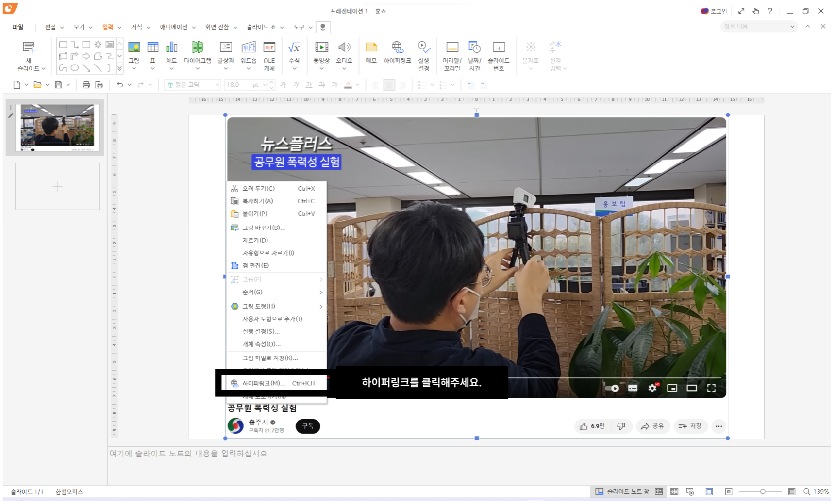Viewport: 835px width, 504px height.
Task: Undo the last action
Action: (120, 85)
